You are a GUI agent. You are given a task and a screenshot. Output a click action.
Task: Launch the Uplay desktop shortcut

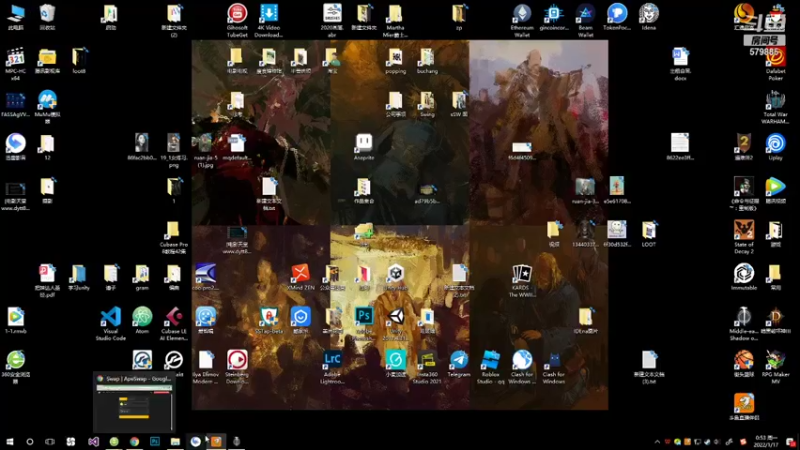pos(775,147)
